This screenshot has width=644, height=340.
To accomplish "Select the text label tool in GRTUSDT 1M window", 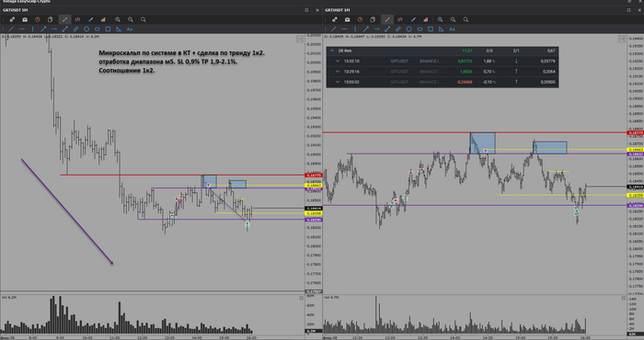I will (453, 29).
